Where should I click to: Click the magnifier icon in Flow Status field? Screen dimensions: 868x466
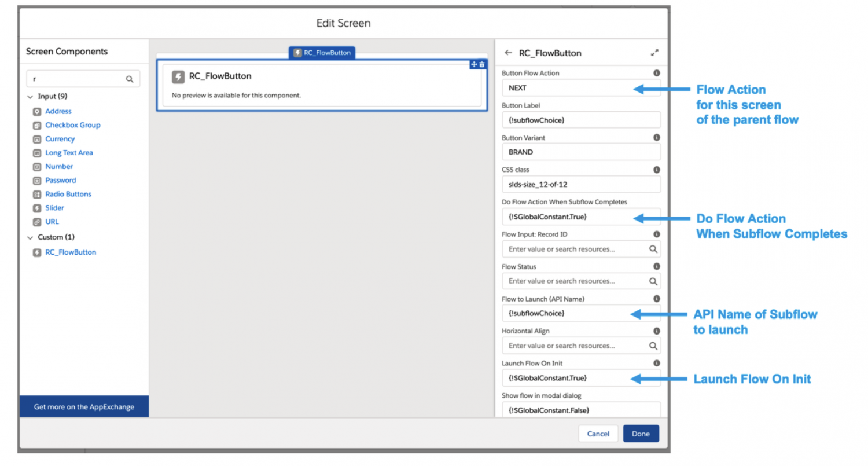coord(654,281)
